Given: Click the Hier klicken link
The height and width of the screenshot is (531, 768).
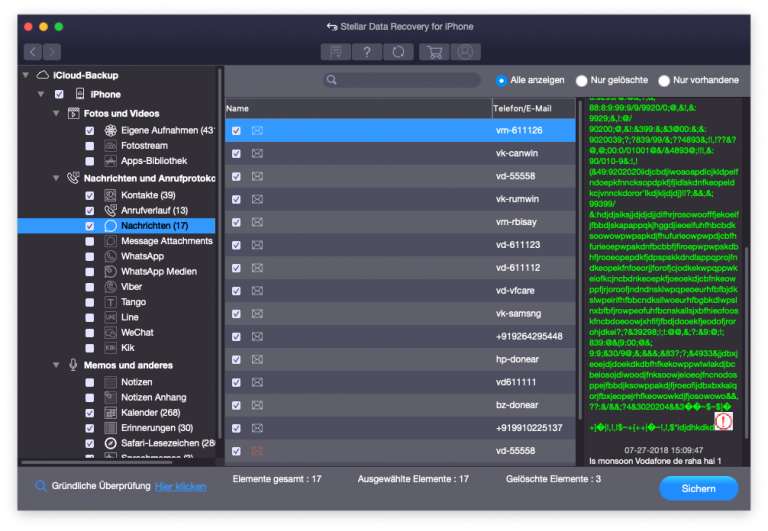Looking at the screenshot, I should coord(180,486).
